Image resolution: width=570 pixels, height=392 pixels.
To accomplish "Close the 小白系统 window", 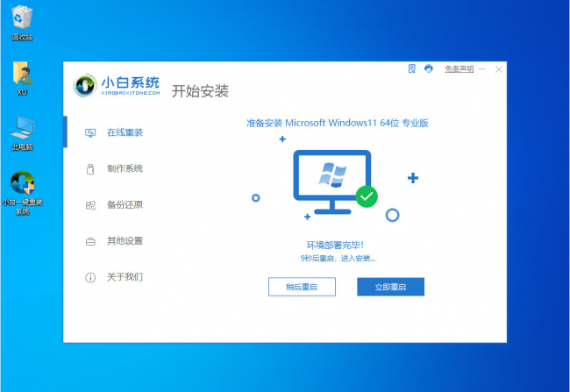I will point(499,69).
